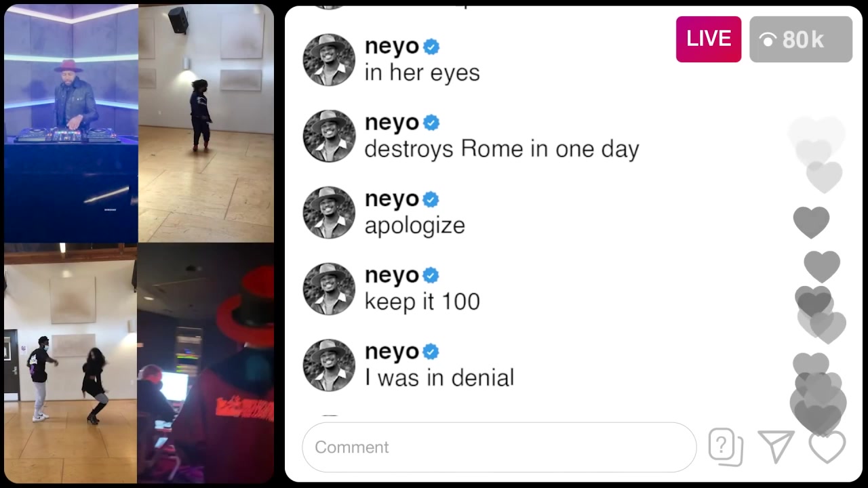Click into the Comment input field
This screenshot has height=488, width=868.
pyautogui.click(x=499, y=447)
